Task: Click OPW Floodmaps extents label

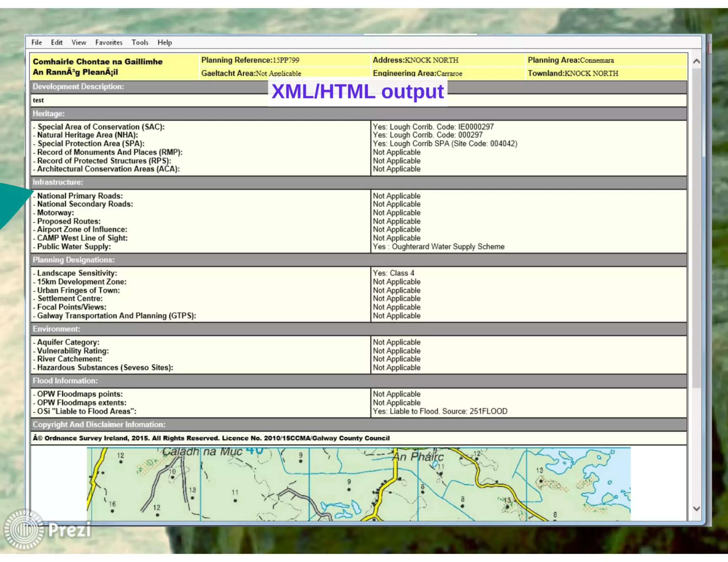Action: [x=82, y=402]
